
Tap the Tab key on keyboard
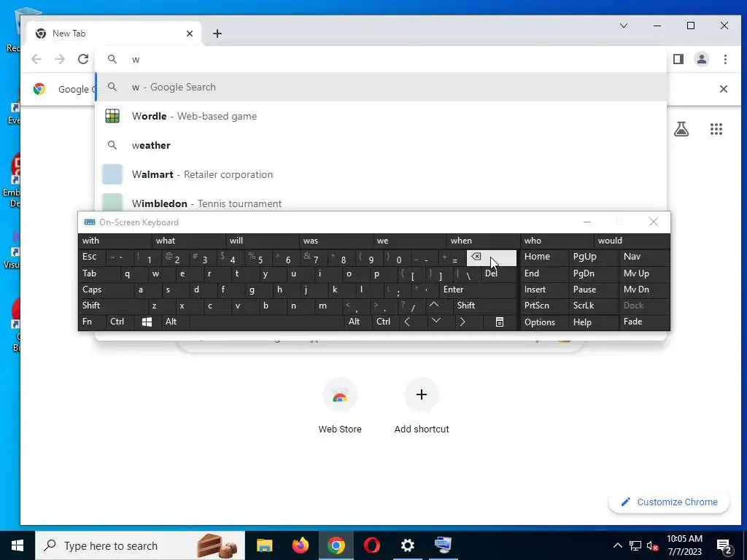[98, 273]
